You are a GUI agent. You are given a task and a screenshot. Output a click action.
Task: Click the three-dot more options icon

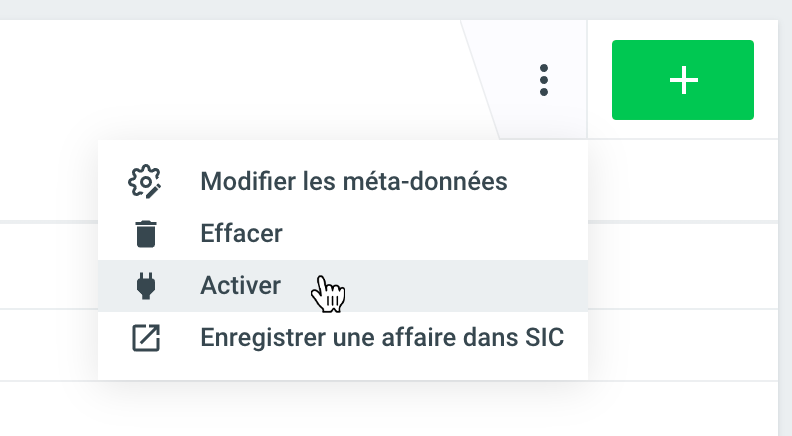pos(543,80)
